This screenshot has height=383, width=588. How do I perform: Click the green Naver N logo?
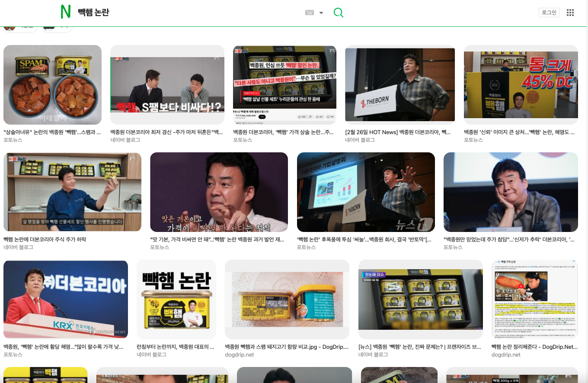pyautogui.click(x=65, y=12)
